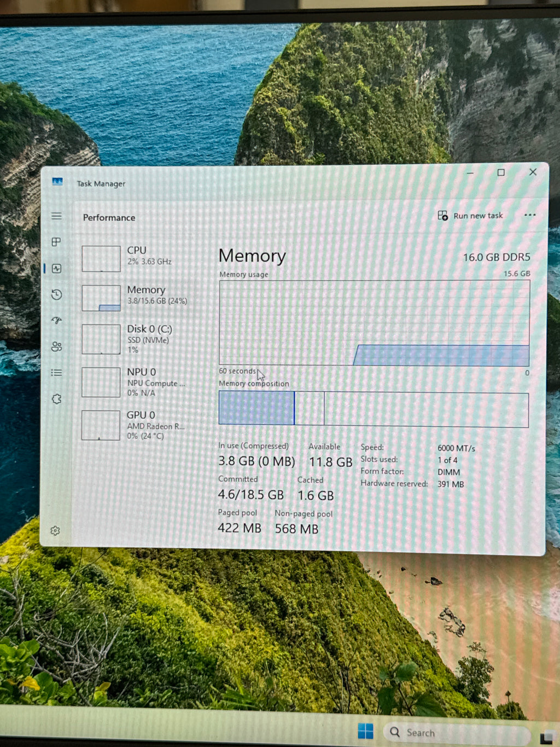Click the Cached value 1.6 GB
Image resolution: width=560 pixels, height=747 pixels.
316,496
